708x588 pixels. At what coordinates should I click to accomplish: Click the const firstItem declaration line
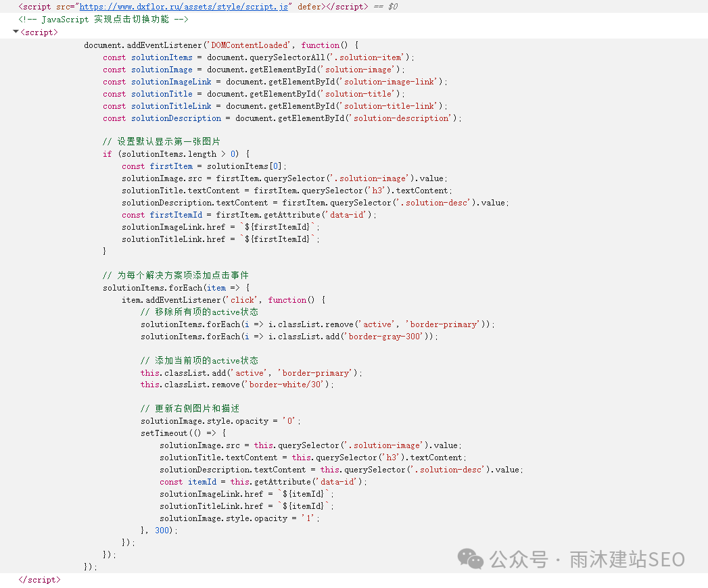tap(204, 166)
